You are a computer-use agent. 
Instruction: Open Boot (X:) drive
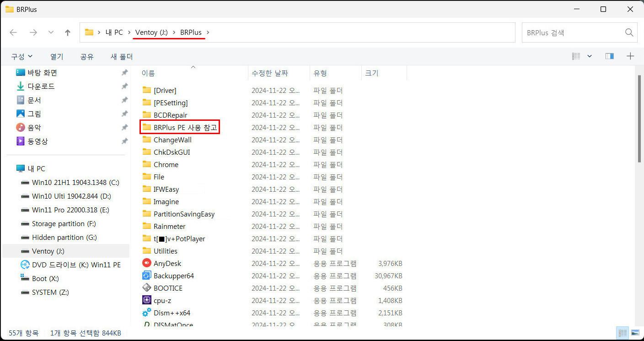[x=40, y=278]
